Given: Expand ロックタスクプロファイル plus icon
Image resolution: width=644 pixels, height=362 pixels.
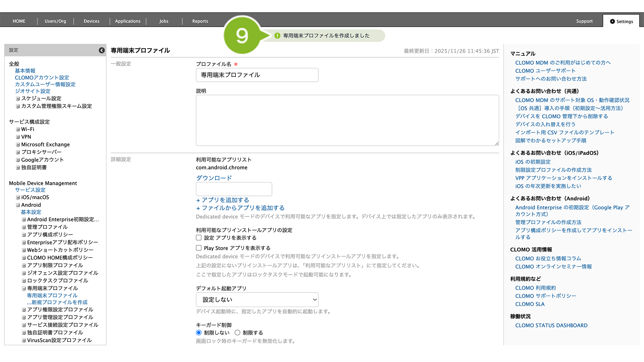Looking at the screenshot, I should [24, 281].
